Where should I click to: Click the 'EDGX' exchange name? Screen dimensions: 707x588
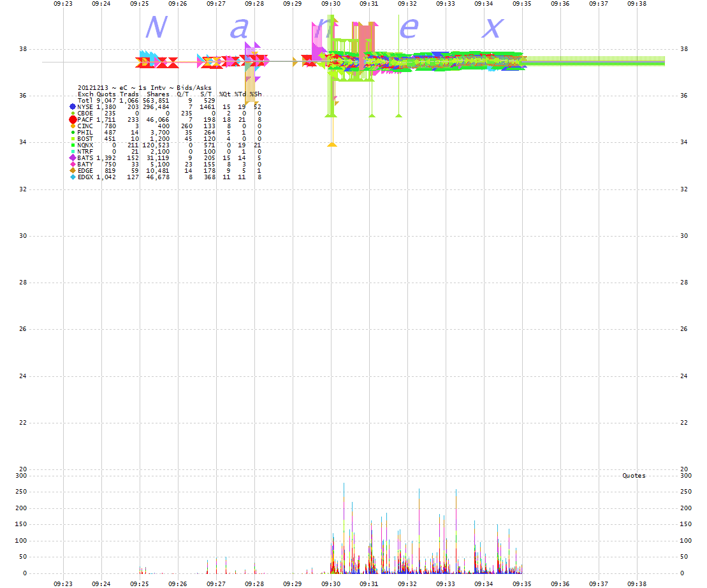click(85, 177)
